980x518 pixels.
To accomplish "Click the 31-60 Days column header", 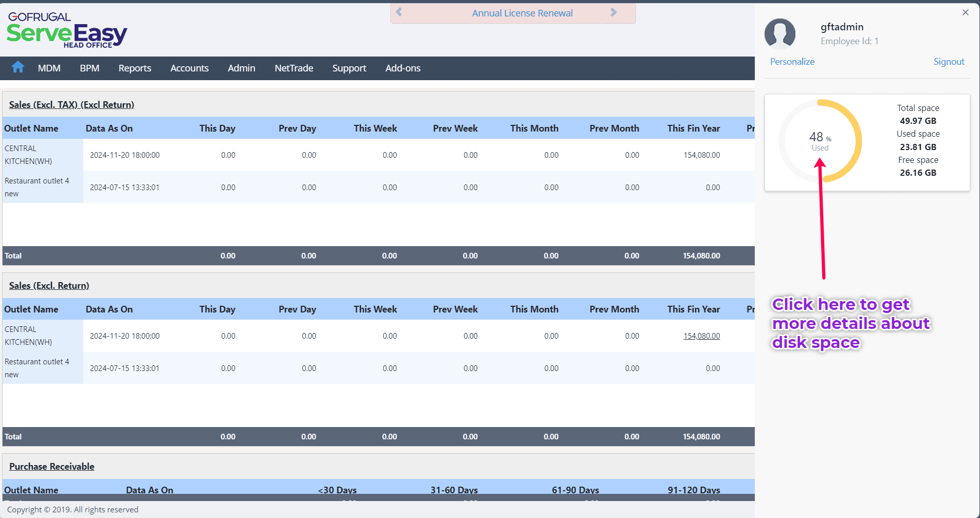I will 454,490.
